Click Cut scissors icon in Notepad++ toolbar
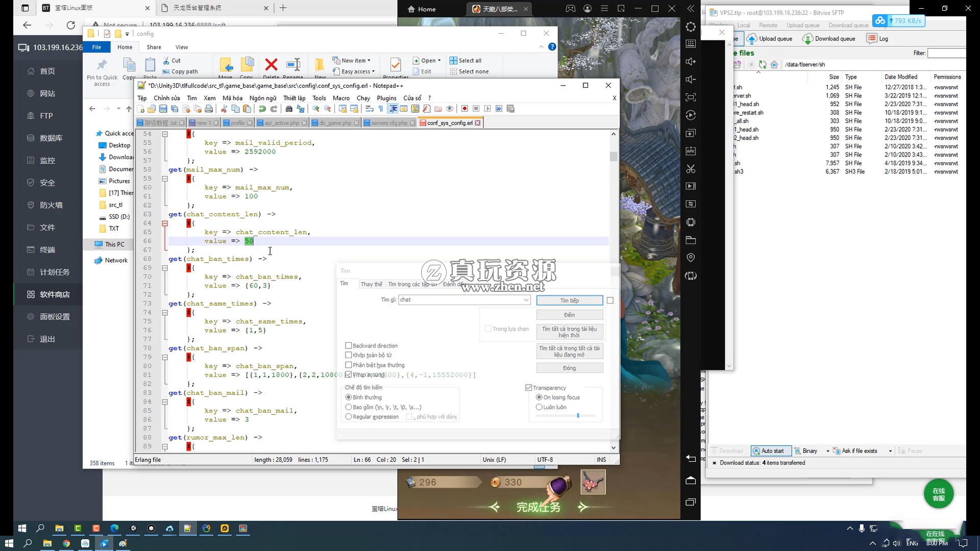This screenshot has height=551, width=980. (224, 109)
